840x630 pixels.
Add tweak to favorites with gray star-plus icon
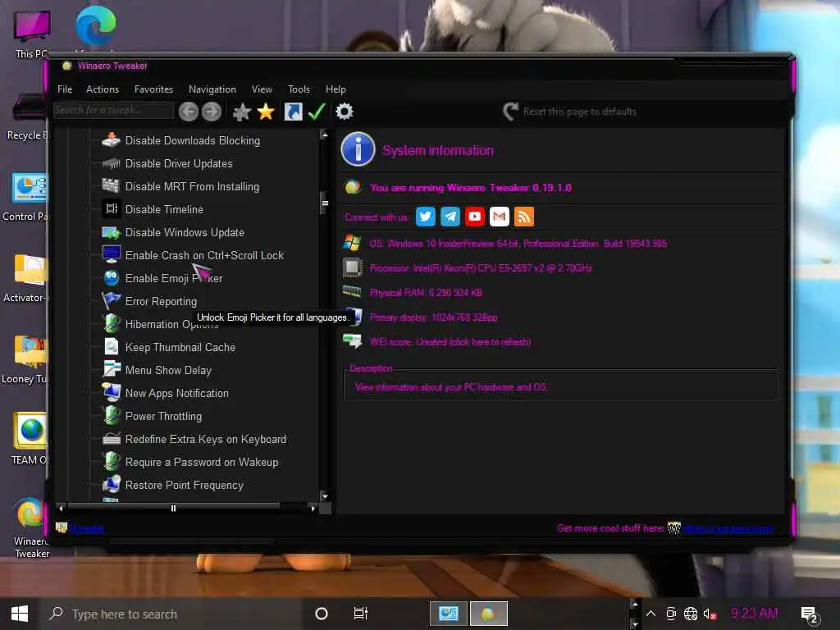coord(242,112)
